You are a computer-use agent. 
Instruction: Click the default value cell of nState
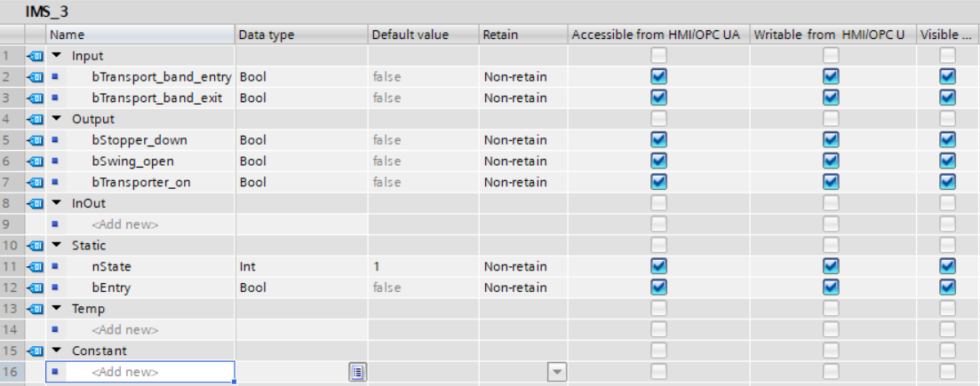[x=422, y=266]
